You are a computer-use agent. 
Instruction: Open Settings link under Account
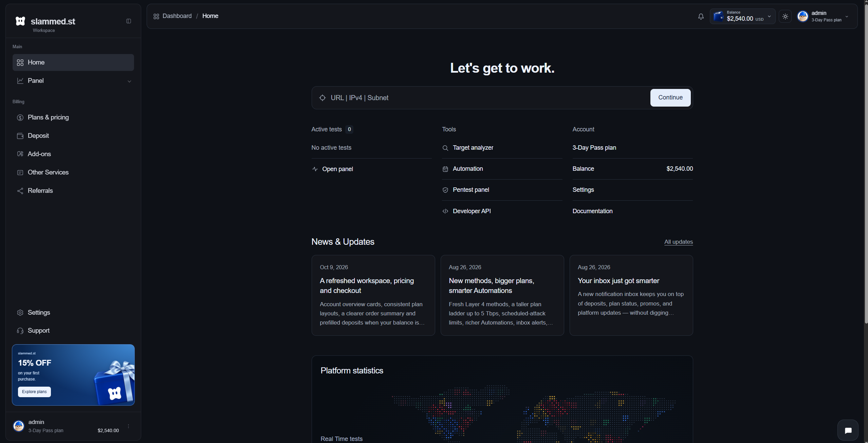(x=583, y=190)
